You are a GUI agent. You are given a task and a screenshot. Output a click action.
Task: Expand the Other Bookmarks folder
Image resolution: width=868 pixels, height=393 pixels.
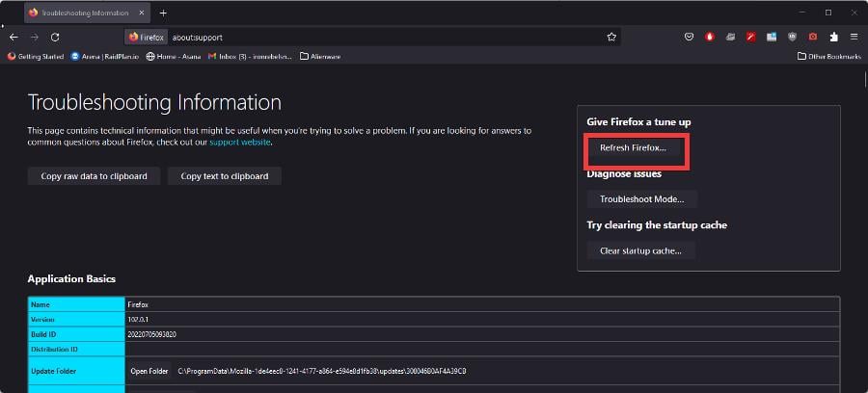(x=829, y=57)
